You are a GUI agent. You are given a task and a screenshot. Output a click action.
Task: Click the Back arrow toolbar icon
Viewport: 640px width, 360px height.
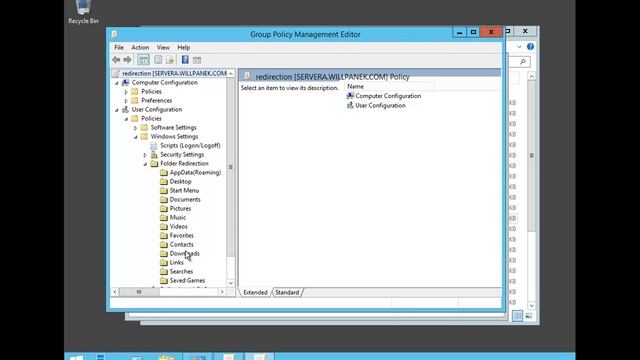tap(116, 60)
